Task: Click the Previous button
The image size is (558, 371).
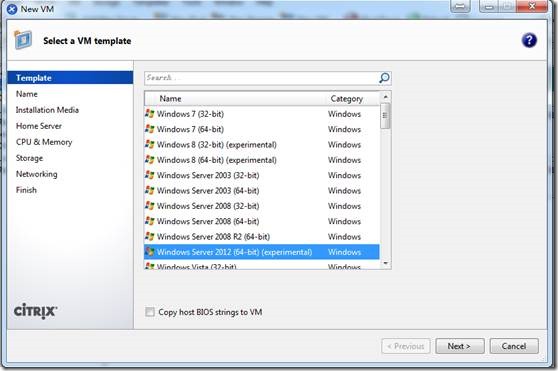Action: tap(406, 346)
